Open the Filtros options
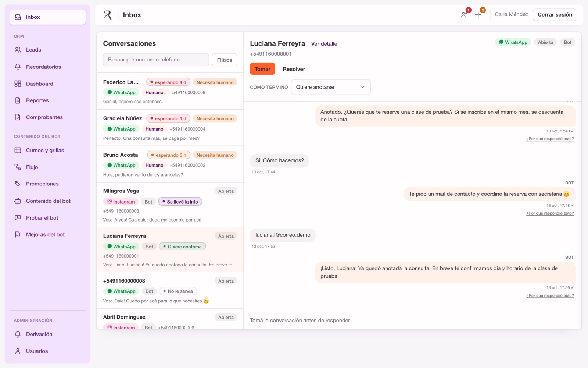 pos(225,60)
